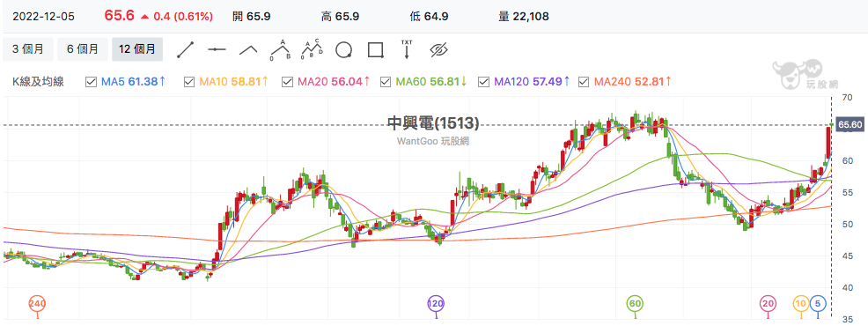Click the MA5 61.38 value label
This screenshot has height=326, width=868.
click(134, 82)
